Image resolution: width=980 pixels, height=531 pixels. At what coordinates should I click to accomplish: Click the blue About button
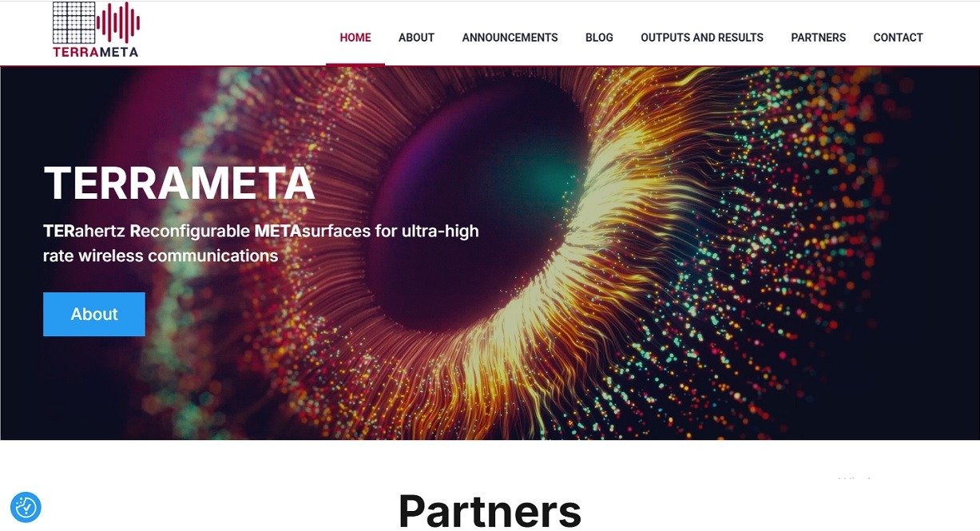point(94,314)
